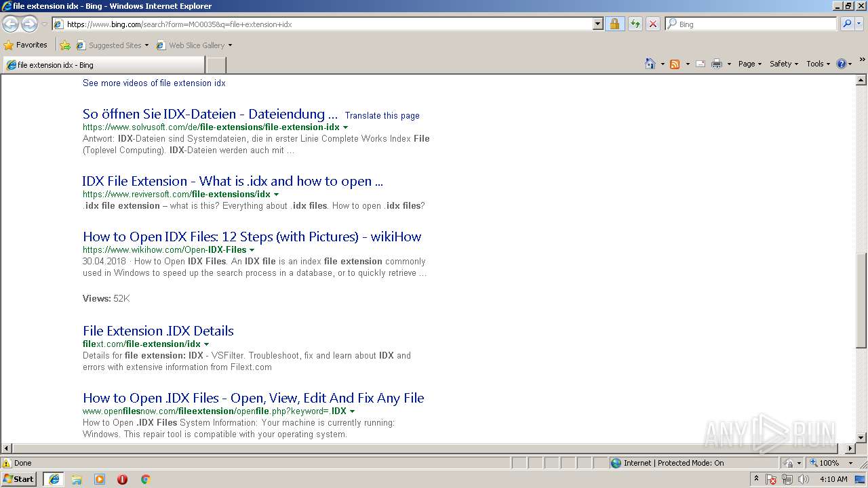868x488 pixels.
Task: Open the Windows Media Player taskbar icon
Action: [x=100, y=479]
